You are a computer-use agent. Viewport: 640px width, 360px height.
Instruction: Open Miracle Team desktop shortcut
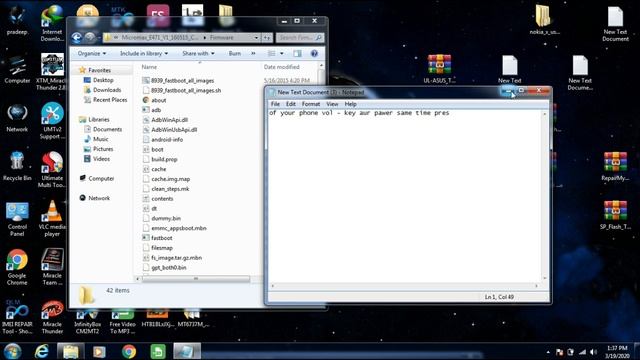click(x=52, y=267)
